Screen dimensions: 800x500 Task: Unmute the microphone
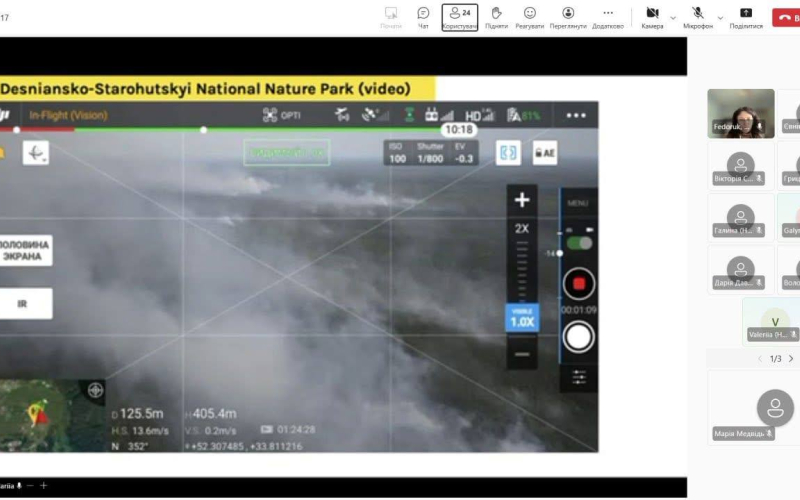tap(697, 16)
